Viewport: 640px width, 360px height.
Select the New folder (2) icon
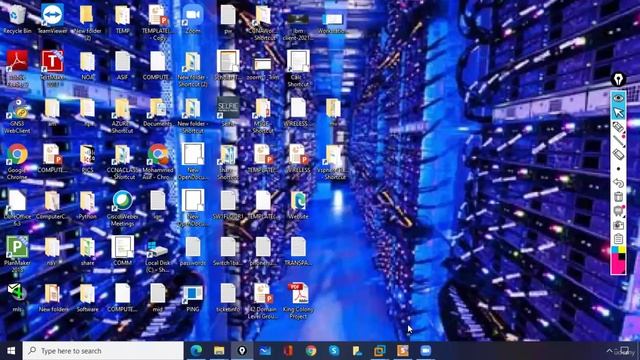point(87,22)
